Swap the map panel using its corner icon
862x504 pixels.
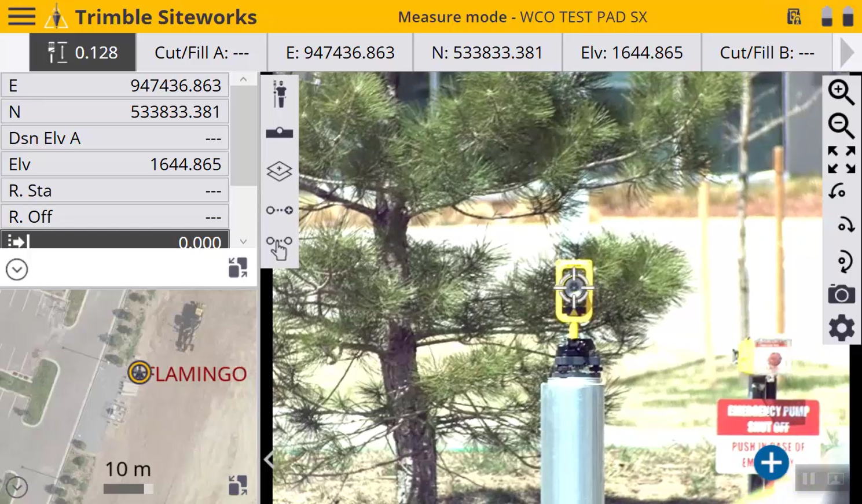pos(237,485)
